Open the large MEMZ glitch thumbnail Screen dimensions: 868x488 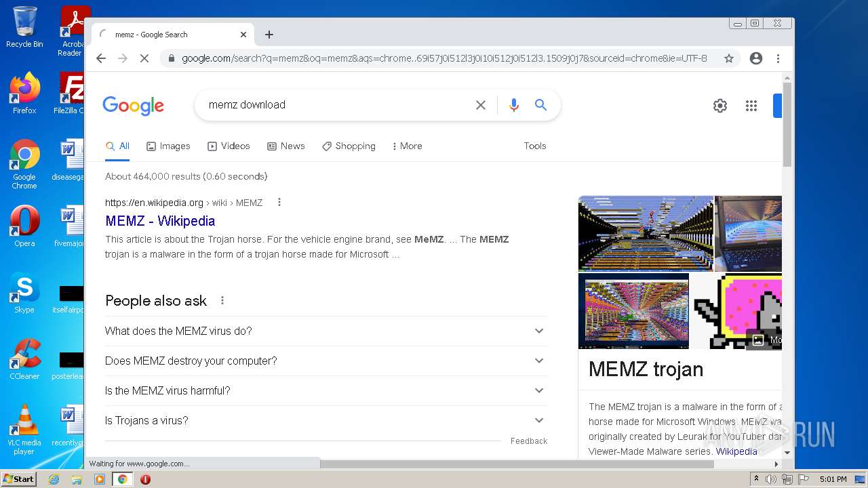(x=646, y=234)
